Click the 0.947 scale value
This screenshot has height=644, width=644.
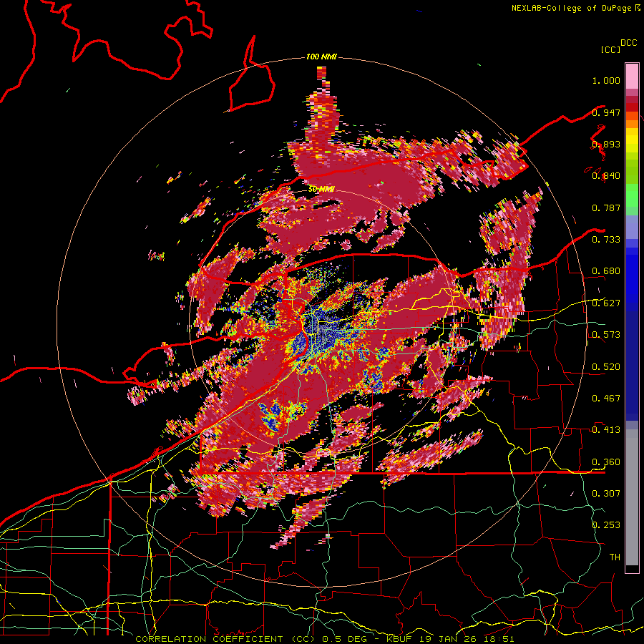(x=606, y=112)
